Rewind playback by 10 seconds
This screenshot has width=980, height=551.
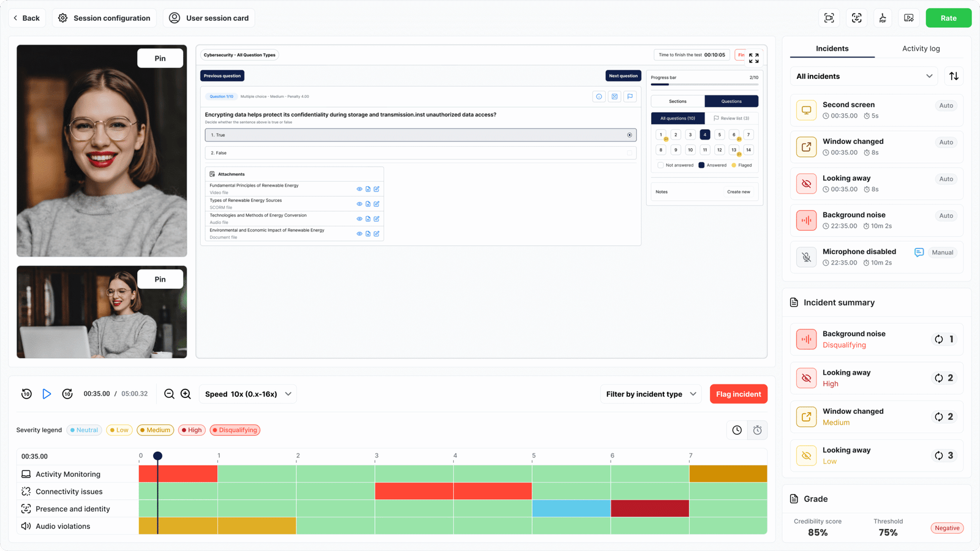tap(26, 394)
